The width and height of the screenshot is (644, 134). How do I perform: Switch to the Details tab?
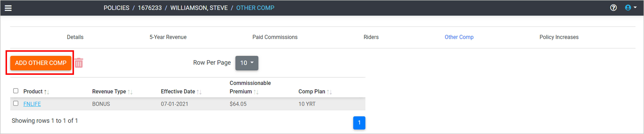(x=75, y=37)
